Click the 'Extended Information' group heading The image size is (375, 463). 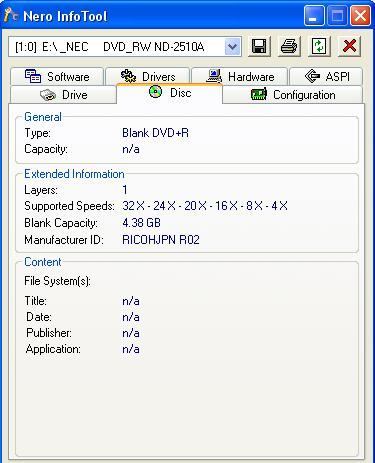tap(74, 174)
